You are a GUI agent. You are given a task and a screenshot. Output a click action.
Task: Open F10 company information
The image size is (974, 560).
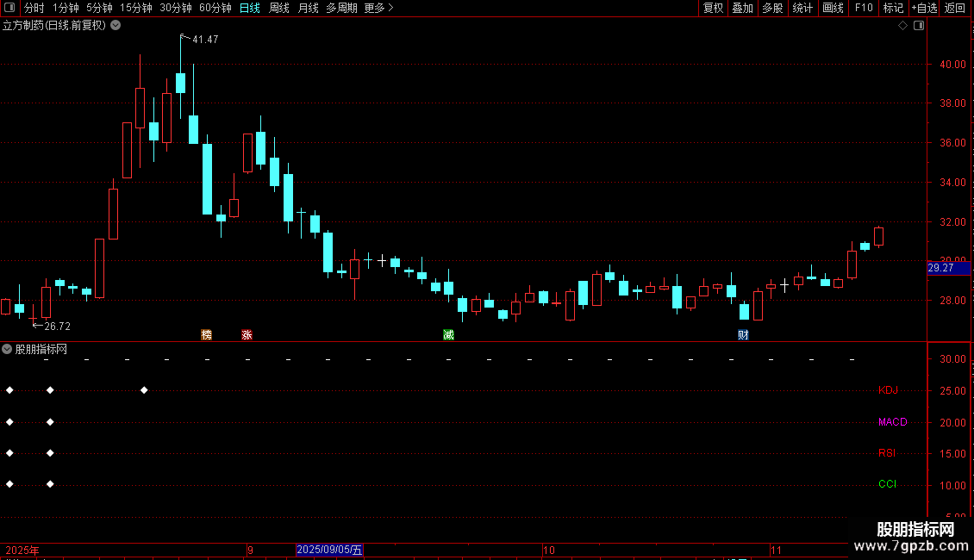[864, 8]
